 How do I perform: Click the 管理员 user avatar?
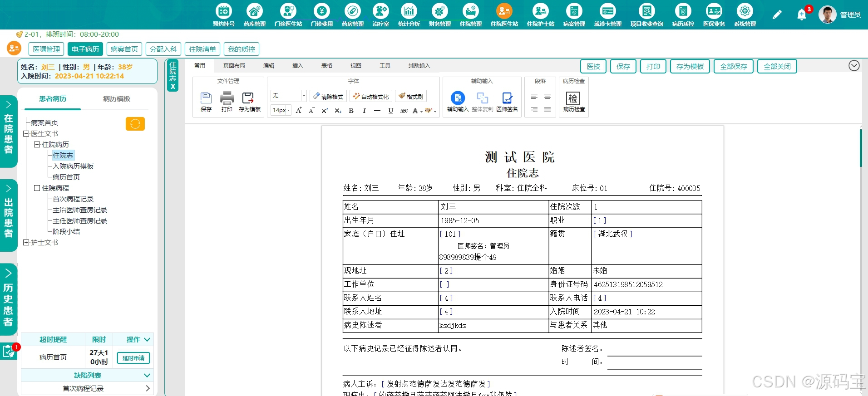click(x=827, y=15)
